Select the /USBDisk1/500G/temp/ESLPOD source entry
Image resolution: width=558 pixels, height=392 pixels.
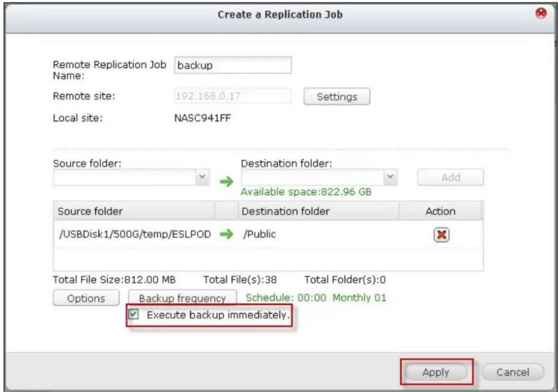click(x=135, y=234)
